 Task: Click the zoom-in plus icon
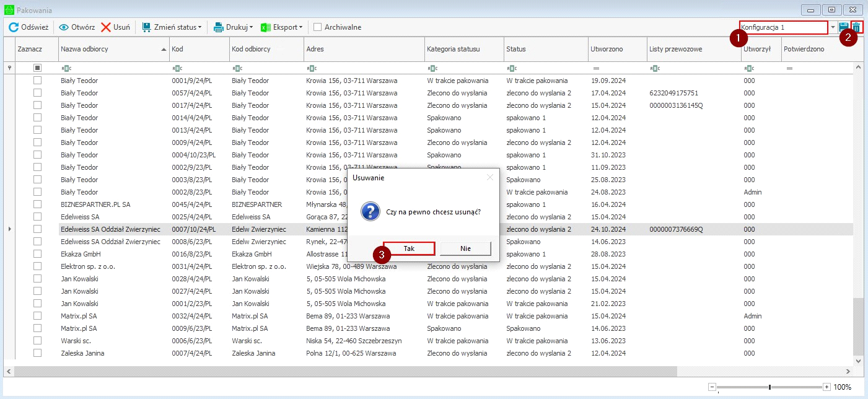826,387
